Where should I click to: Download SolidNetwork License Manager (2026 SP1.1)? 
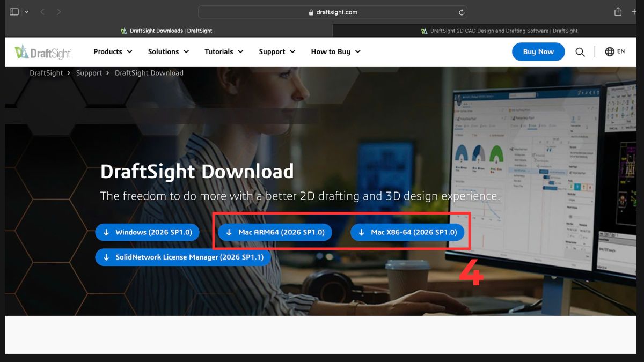(183, 257)
